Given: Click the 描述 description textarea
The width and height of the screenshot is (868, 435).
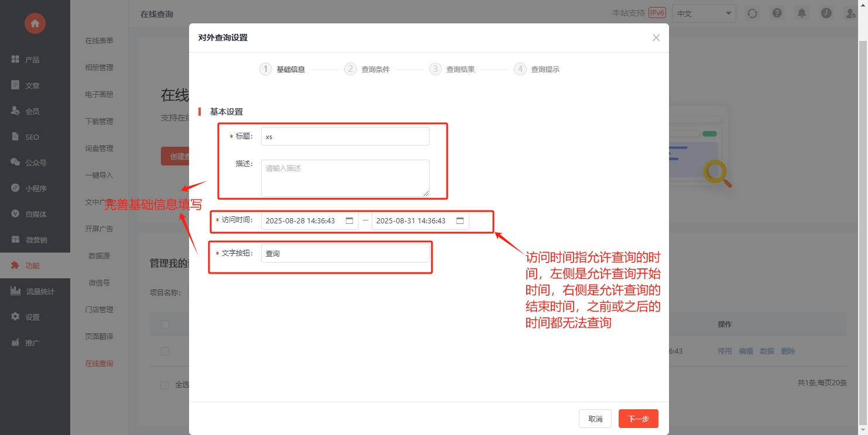Looking at the screenshot, I should point(345,178).
